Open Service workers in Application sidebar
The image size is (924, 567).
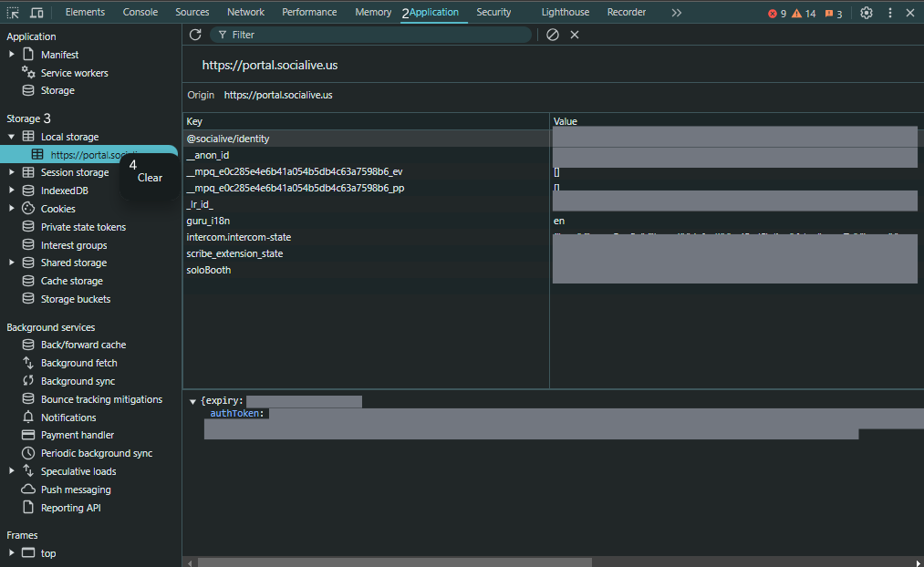(74, 73)
